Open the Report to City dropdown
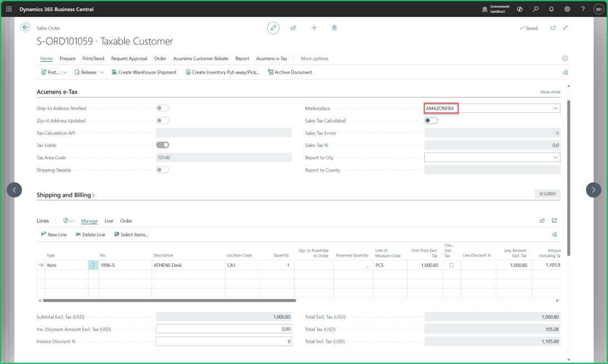 click(555, 158)
